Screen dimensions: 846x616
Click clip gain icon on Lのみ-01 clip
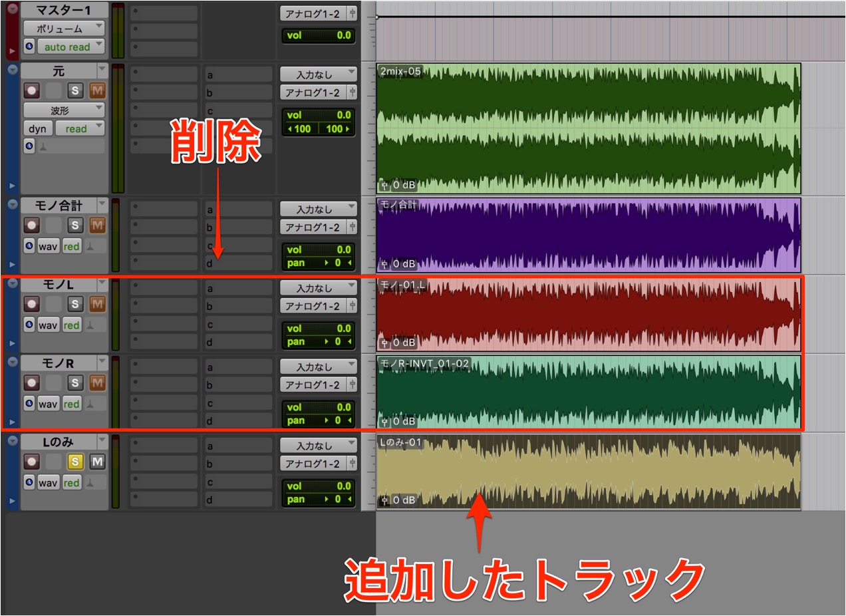click(384, 500)
